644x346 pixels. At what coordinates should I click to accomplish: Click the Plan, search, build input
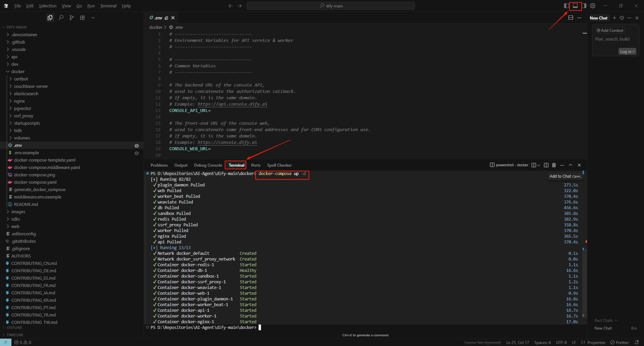click(612, 39)
